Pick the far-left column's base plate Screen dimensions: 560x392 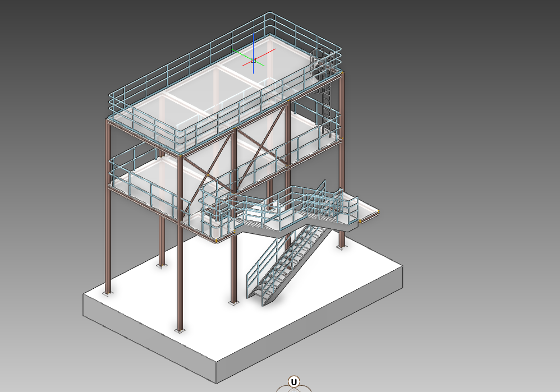(107, 293)
